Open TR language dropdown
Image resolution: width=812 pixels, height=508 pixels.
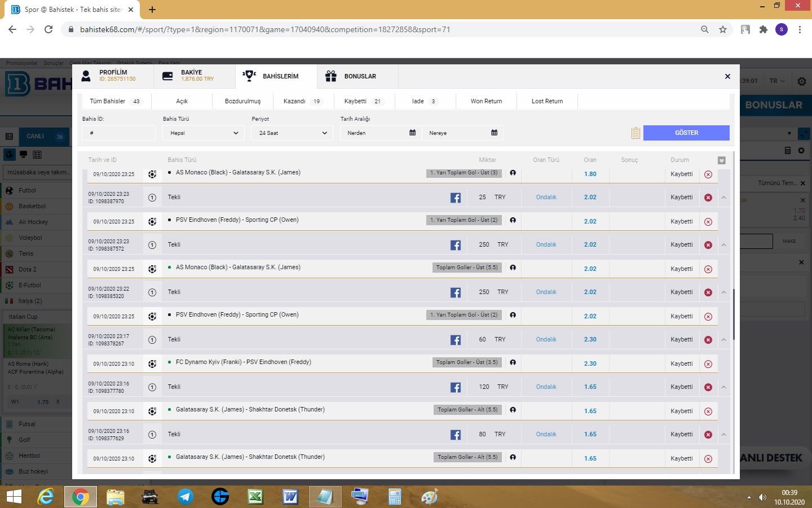pos(777,81)
